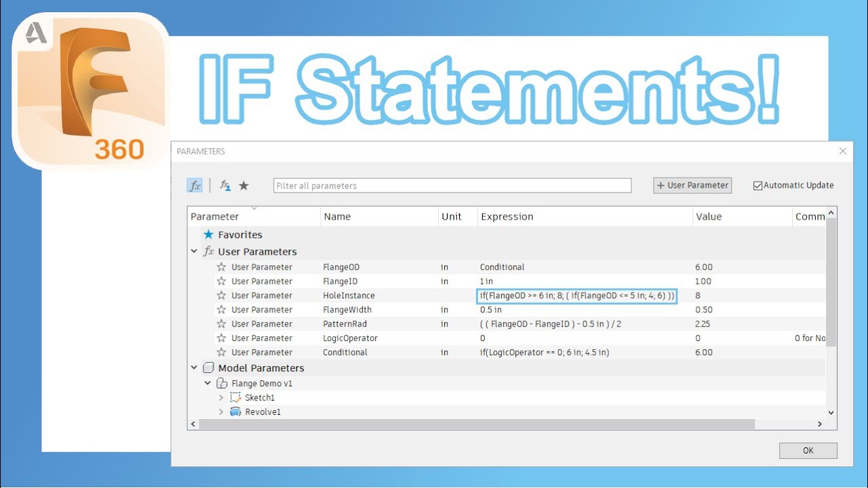Click the horizontal scrollbar right arrow
This screenshot has width=868, height=488.
click(x=820, y=424)
